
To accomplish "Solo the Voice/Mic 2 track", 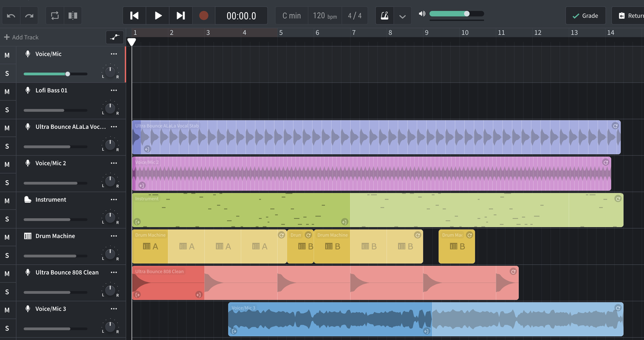I will 7,183.
